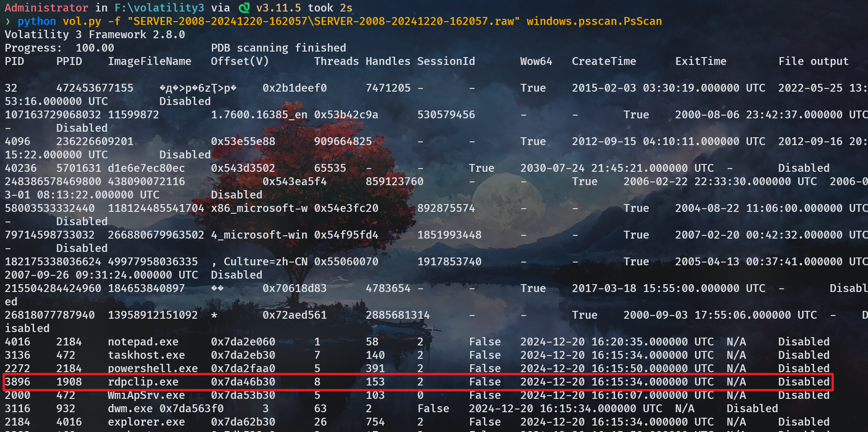Click 'PDB scanning finished' status text
This screenshot has width=868, height=432.
[x=279, y=48]
